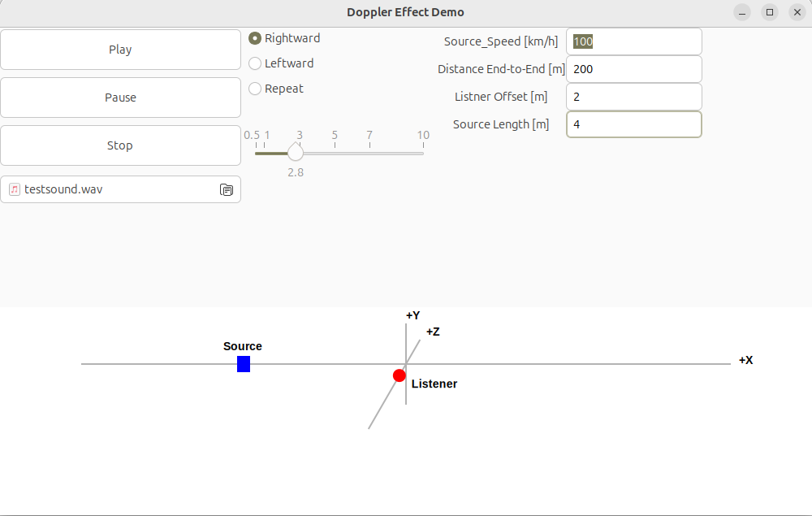
Task: Edit the Listner Offset field
Action: click(633, 96)
